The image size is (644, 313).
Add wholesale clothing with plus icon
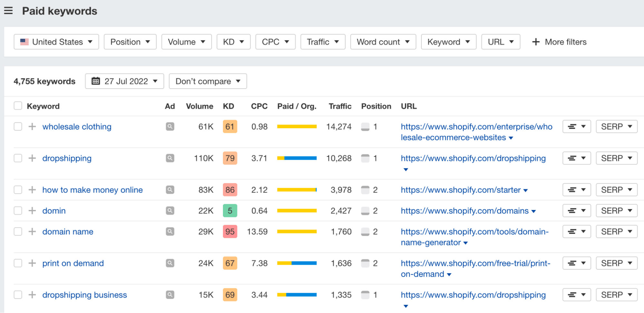point(32,127)
